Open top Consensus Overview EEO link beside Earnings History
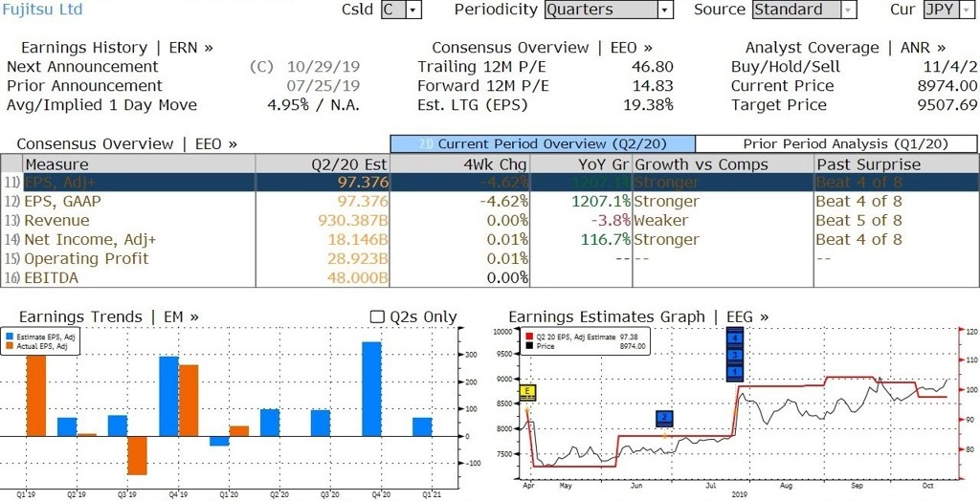Screen dimensions: 980x501 542,48
